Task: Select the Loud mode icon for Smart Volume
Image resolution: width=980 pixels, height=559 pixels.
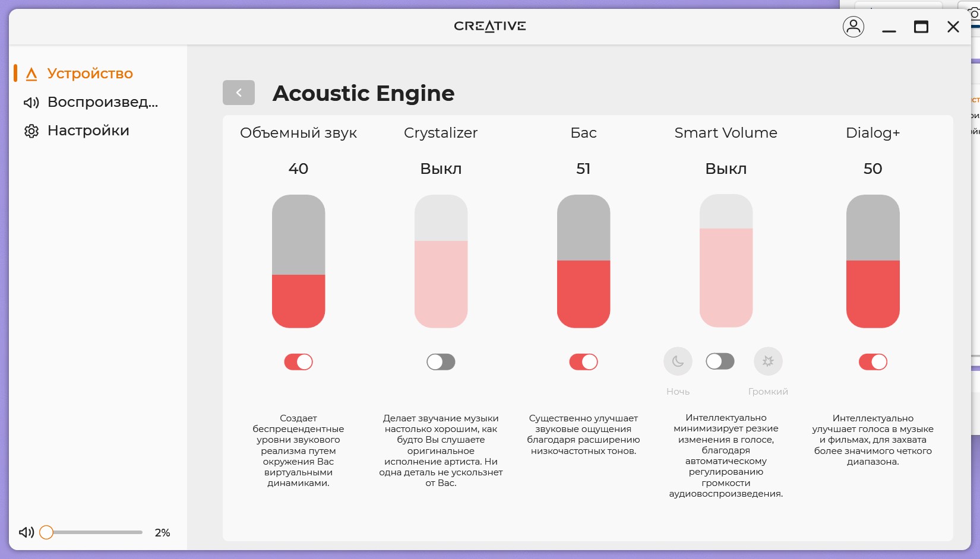Action: tap(768, 361)
